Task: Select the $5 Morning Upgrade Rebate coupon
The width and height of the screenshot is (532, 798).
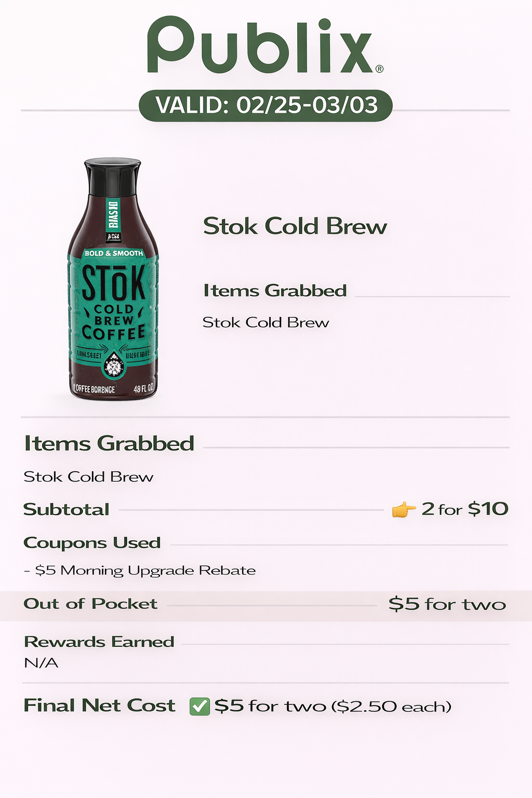Action: 140,570
